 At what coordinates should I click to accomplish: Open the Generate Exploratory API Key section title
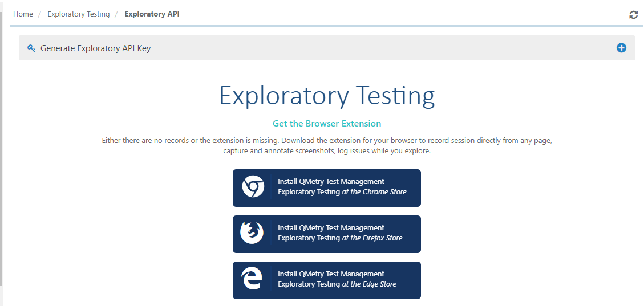(x=95, y=48)
